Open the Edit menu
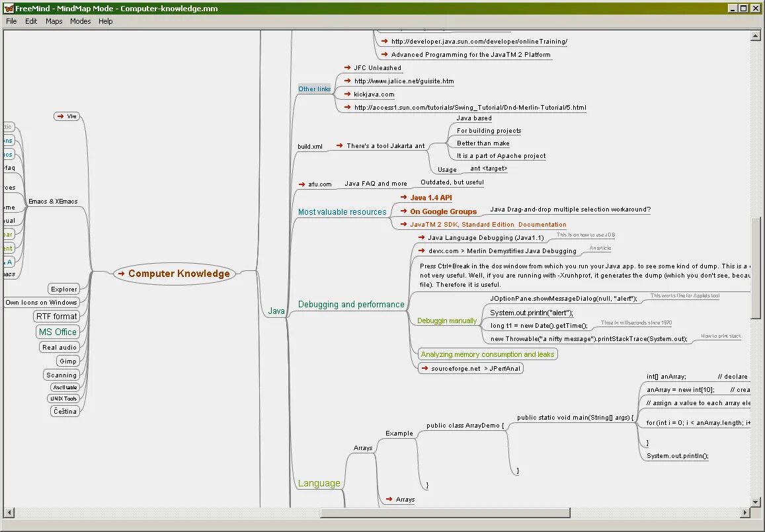This screenshot has width=765, height=532. [x=30, y=21]
